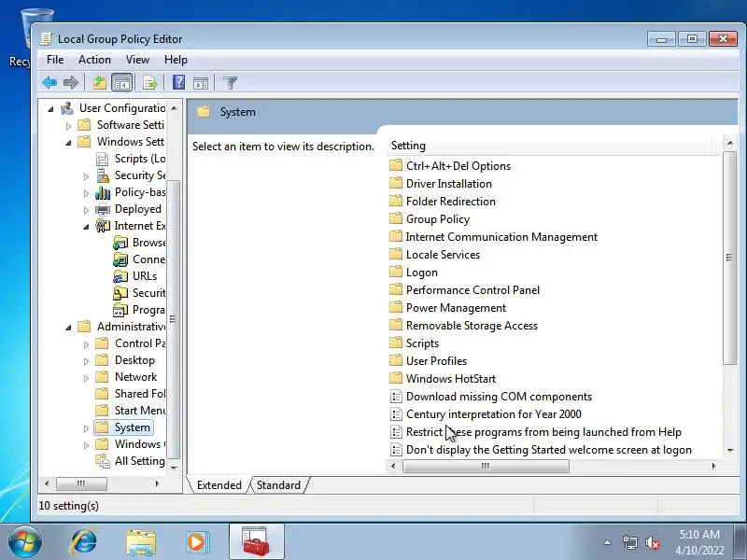The width and height of the screenshot is (747, 560).
Task: Expand the Windows Components tree node
Action: tap(86, 446)
